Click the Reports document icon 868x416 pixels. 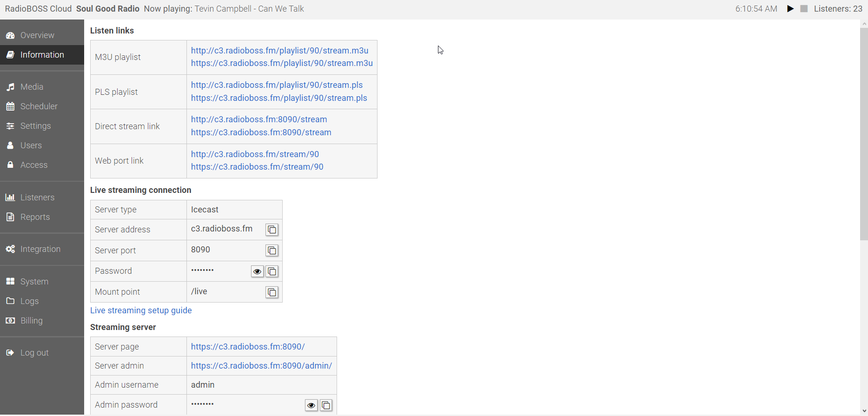(10, 217)
